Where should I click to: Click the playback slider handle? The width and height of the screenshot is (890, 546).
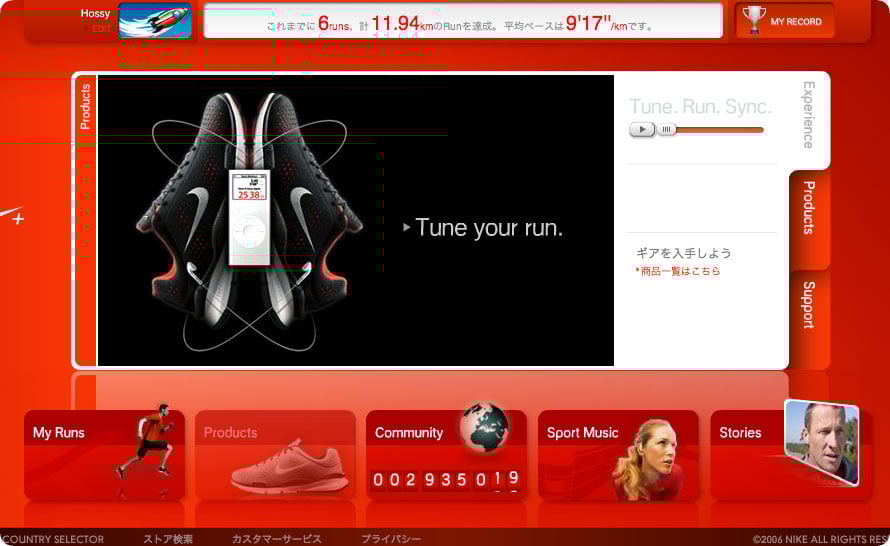point(666,130)
